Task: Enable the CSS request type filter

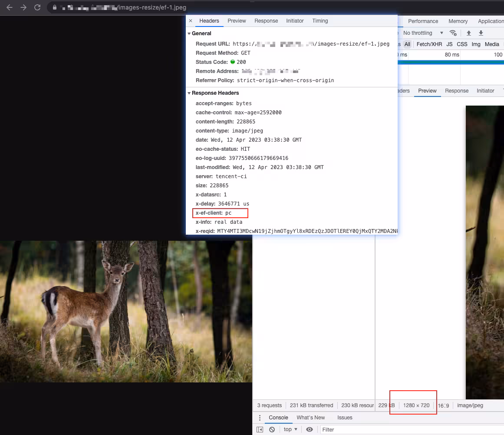Action: [x=462, y=44]
